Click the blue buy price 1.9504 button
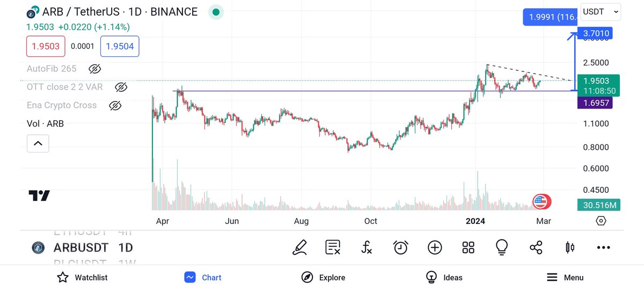The image size is (644, 290). point(120,46)
